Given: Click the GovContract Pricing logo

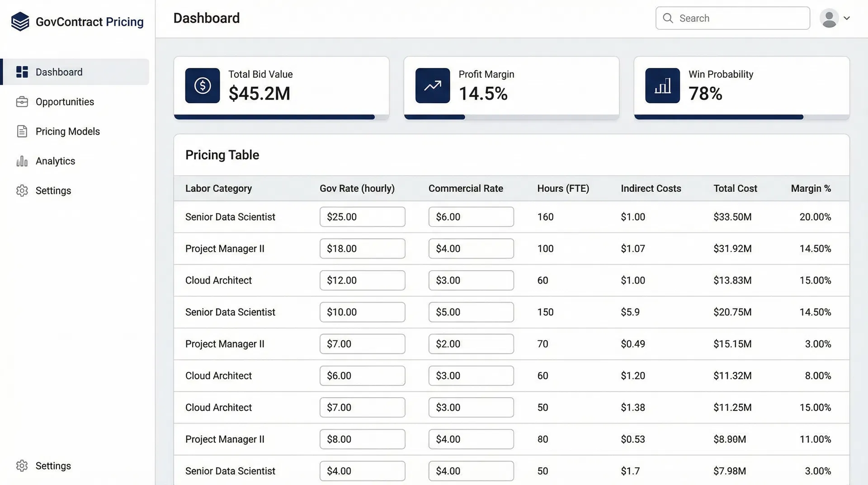Looking at the screenshot, I should (x=76, y=21).
